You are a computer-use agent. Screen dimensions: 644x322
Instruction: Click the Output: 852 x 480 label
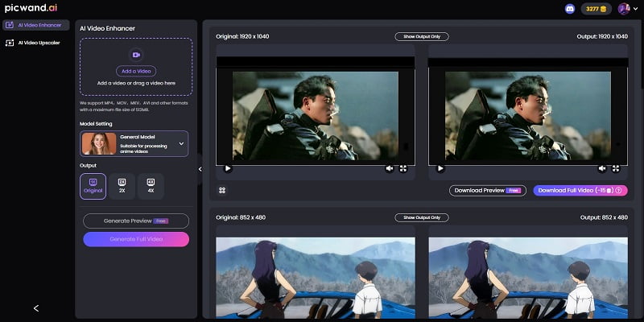(604, 217)
